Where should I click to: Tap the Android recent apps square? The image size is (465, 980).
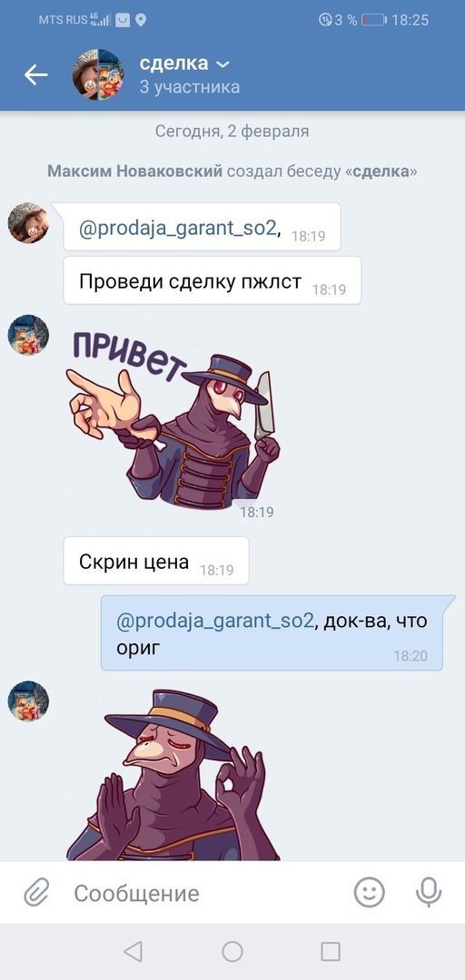[331, 951]
